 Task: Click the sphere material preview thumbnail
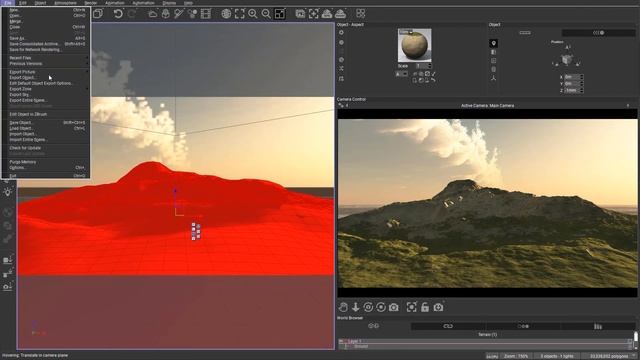[x=414, y=45]
